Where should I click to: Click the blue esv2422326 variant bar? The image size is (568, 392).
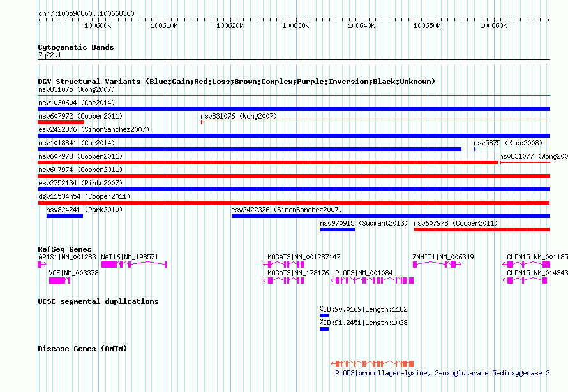click(389, 216)
